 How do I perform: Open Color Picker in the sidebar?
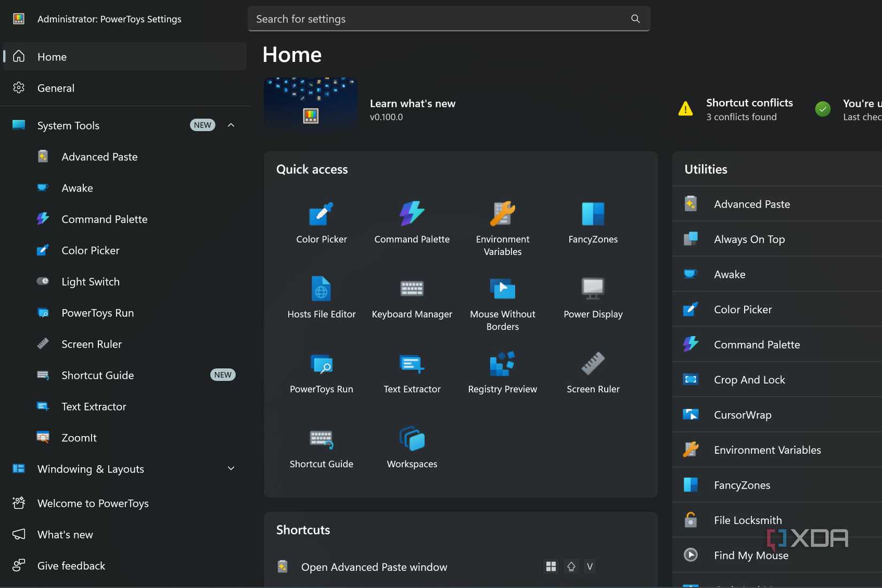125,250
